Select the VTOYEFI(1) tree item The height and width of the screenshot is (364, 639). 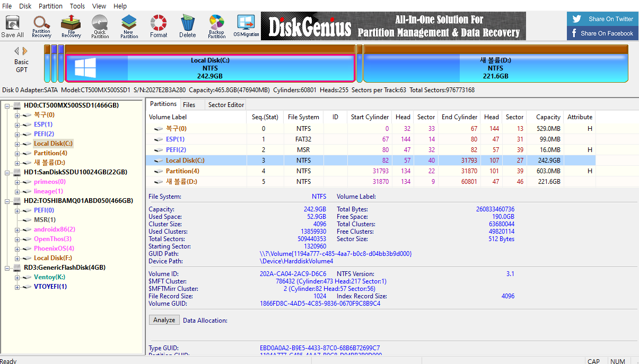(50, 287)
